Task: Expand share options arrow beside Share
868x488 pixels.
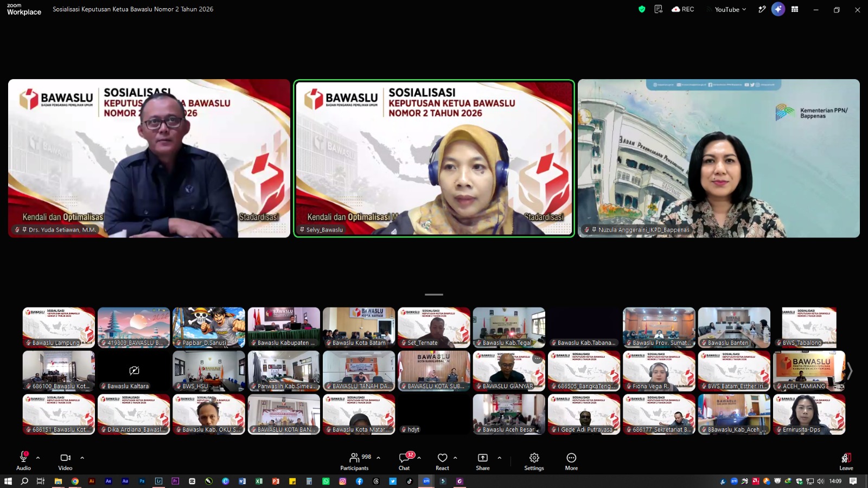Action: click(499, 458)
